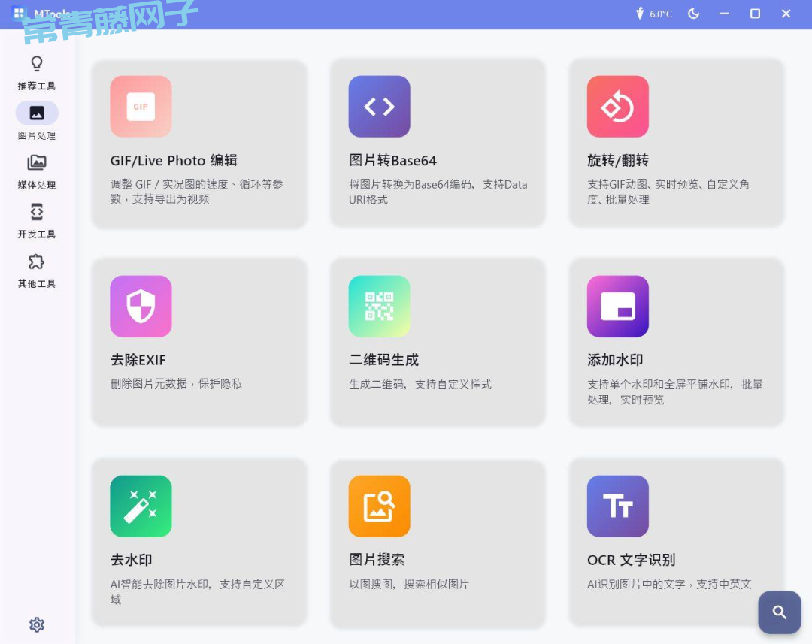The image size is (812, 644).
Task: Open the 二维码生成 QR code icon
Action: pyautogui.click(x=379, y=307)
